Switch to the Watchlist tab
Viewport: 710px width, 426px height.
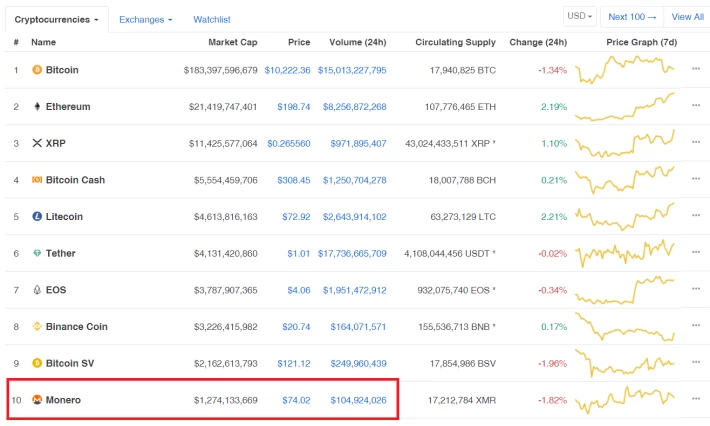[x=212, y=19]
